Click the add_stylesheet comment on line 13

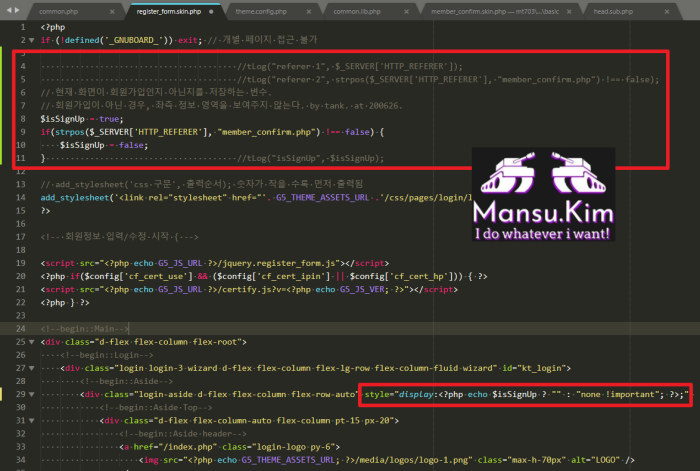click(x=202, y=184)
